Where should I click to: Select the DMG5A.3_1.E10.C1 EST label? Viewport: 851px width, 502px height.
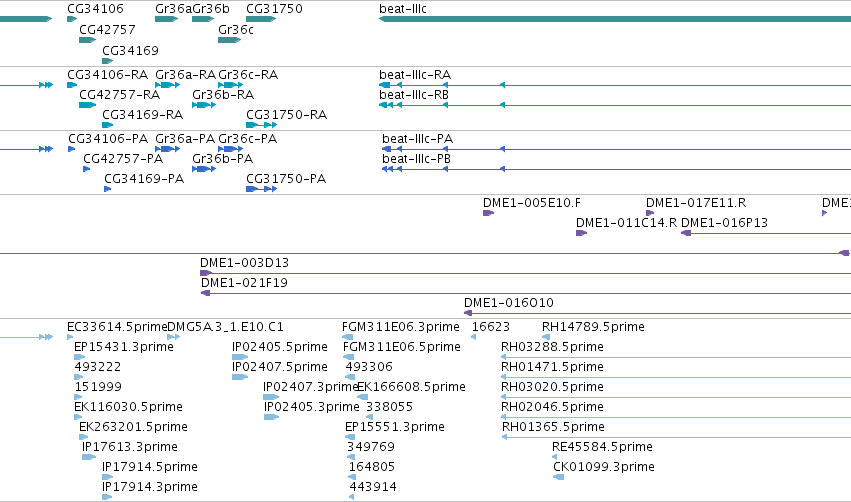pos(225,327)
